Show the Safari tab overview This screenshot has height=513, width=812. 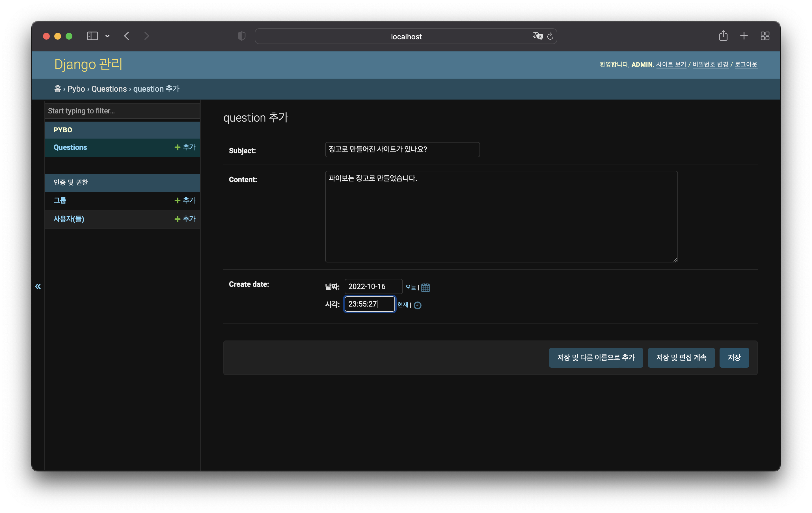point(765,36)
